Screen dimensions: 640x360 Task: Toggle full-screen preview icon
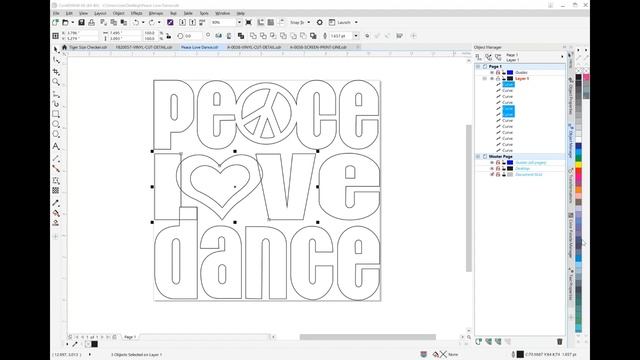[x=249, y=22]
